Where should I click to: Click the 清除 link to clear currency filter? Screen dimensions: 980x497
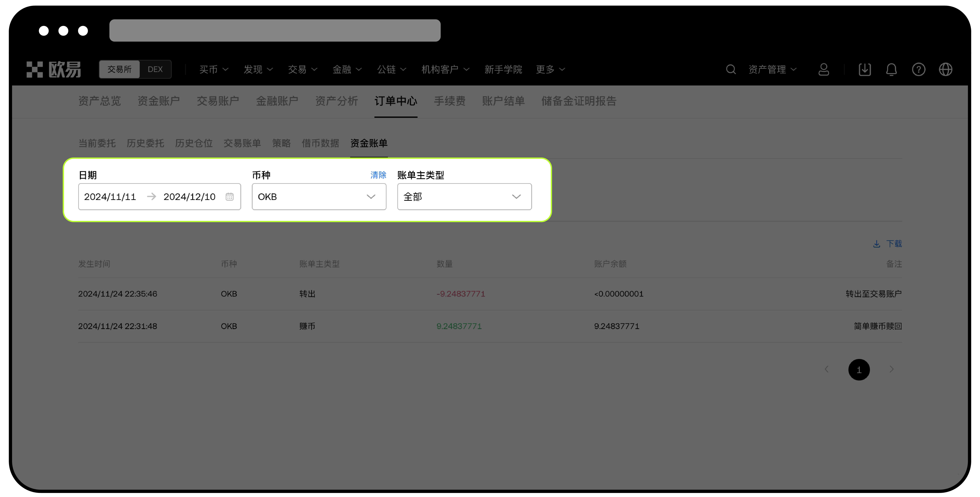tap(378, 175)
